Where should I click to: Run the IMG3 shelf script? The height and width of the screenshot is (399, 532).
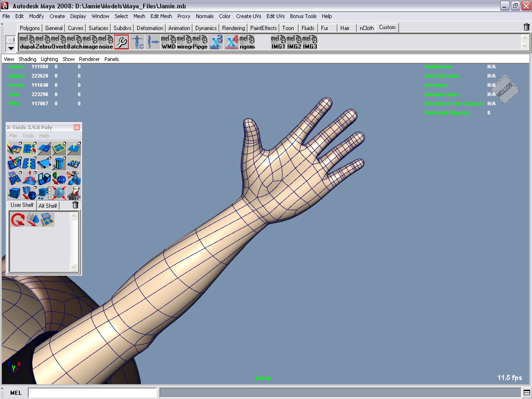pos(310,42)
